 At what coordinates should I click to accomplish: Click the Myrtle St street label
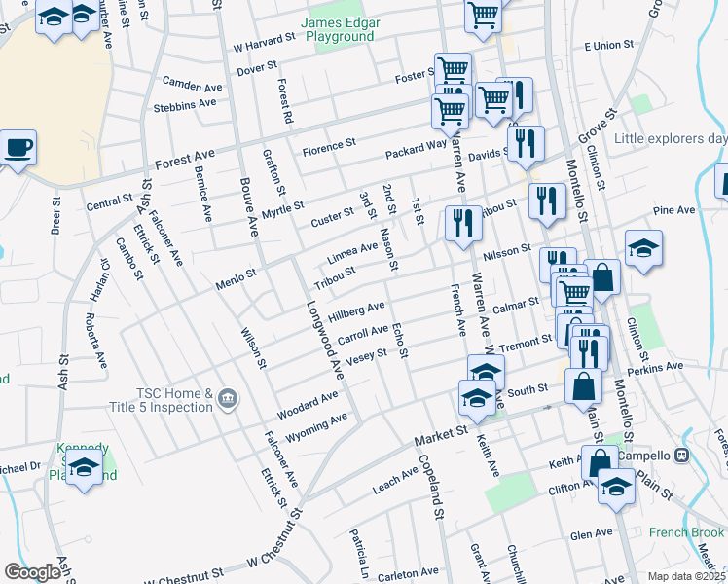point(283,210)
